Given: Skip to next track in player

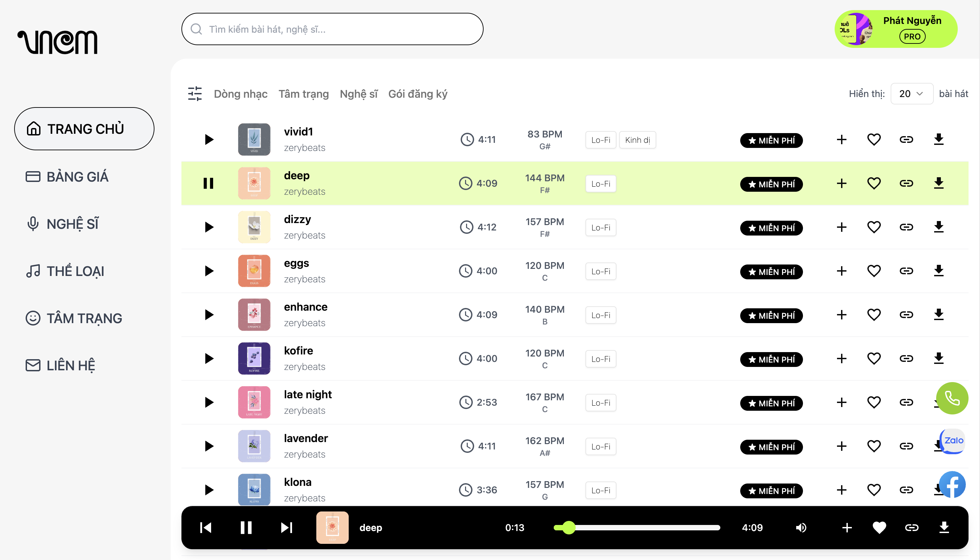Looking at the screenshot, I should tap(286, 527).
